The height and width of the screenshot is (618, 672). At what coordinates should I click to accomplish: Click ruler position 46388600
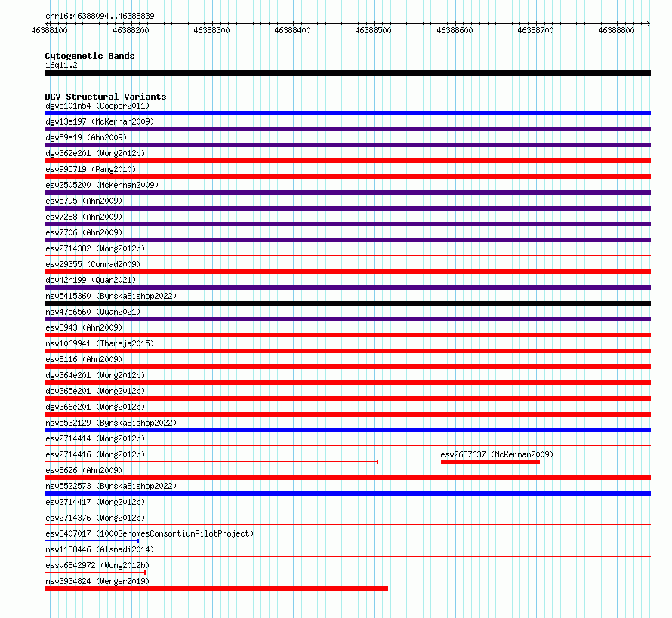(455, 30)
